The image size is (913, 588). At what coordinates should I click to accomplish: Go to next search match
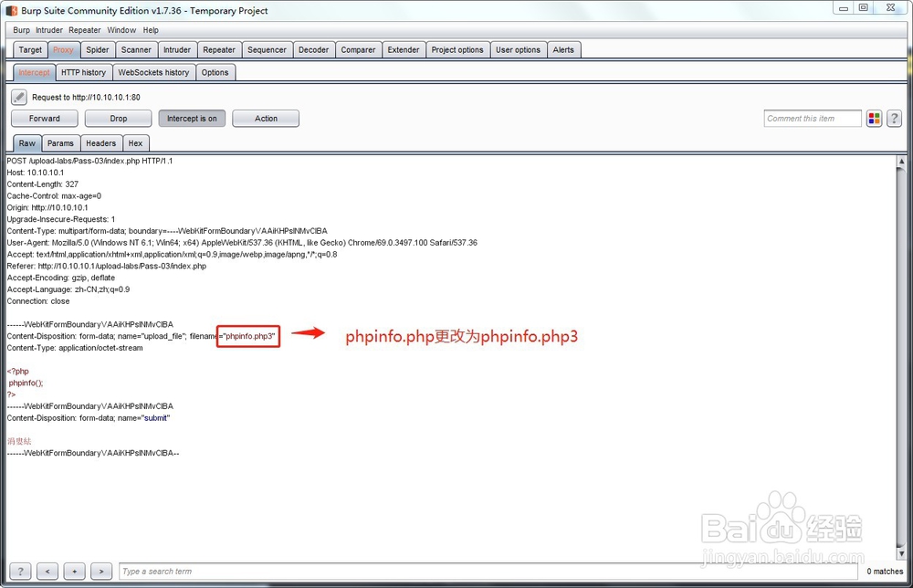click(x=101, y=572)
